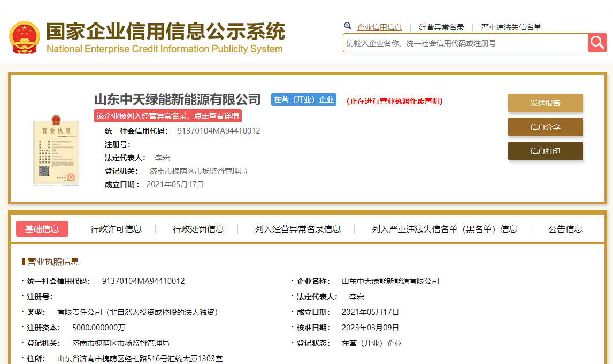Click the site title 国家企业信用信息公示系统

[166, 31]
